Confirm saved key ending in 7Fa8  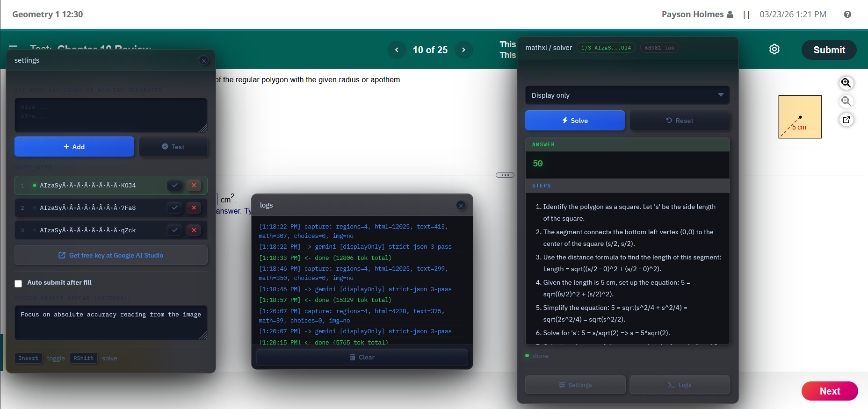[174, 208]
